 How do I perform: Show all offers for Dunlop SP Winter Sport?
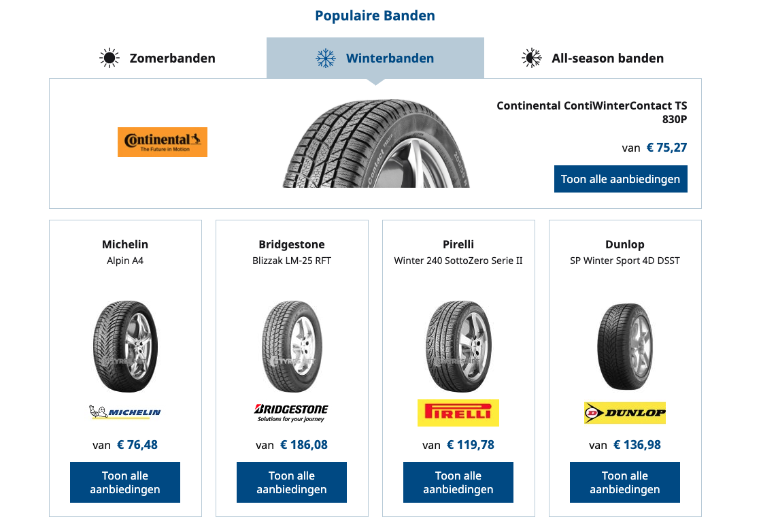[625, 482]
